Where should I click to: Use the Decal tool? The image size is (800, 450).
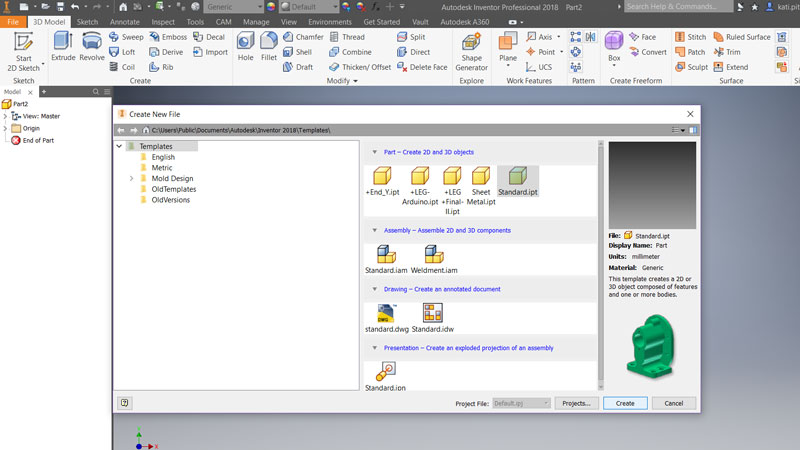point(209,37)
